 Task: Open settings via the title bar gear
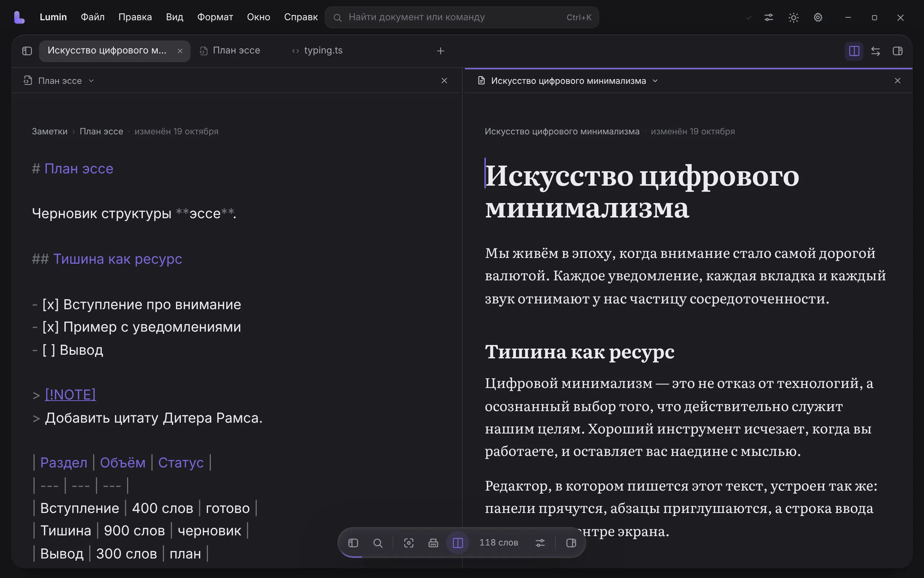coord(818,17)
